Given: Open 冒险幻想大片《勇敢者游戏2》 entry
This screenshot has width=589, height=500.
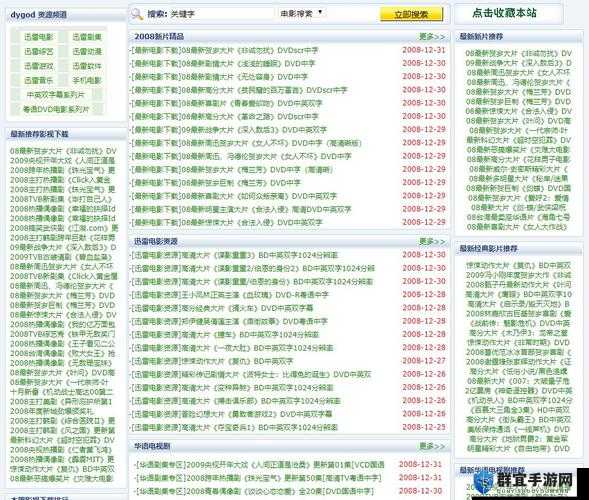Looking at the screenshot, I should tap(231, 414).
